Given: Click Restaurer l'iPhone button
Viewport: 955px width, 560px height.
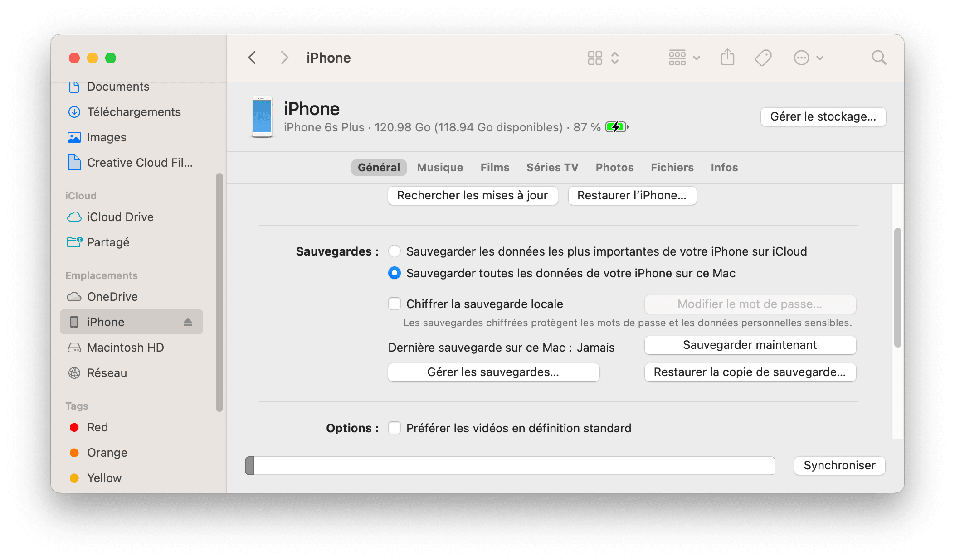Looking at the screenshot, I should click(632, 195).
